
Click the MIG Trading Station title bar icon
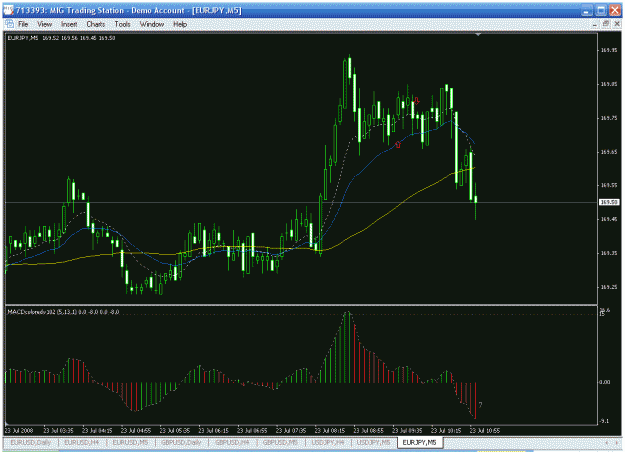pos(8,10)
